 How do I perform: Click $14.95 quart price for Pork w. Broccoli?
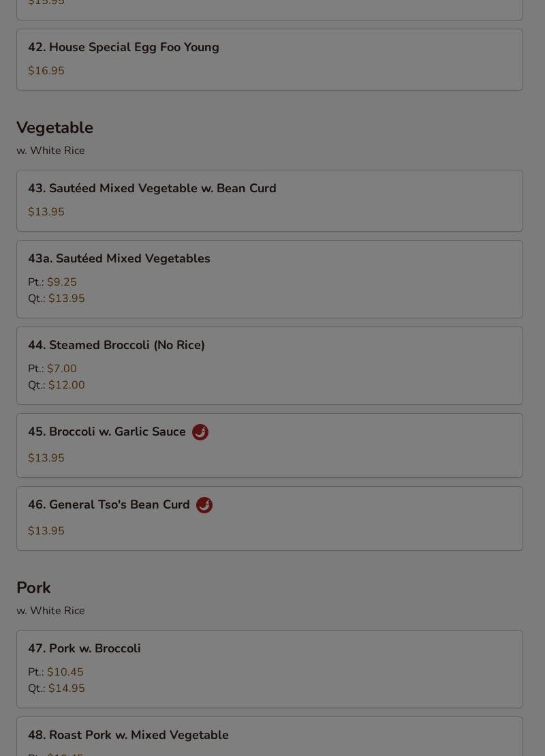click(x=67, y=689)
